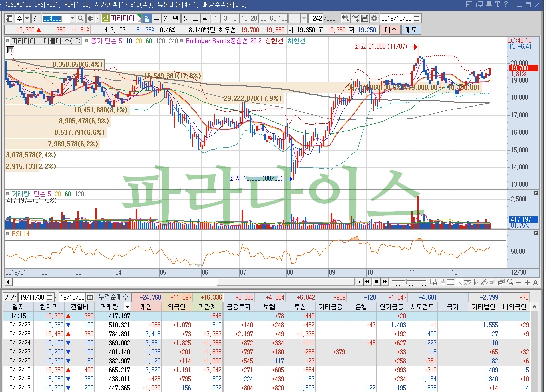This screenshot has height=392, width=546.
Task: Select the 주 weekly period button
Action: (157, 18)
